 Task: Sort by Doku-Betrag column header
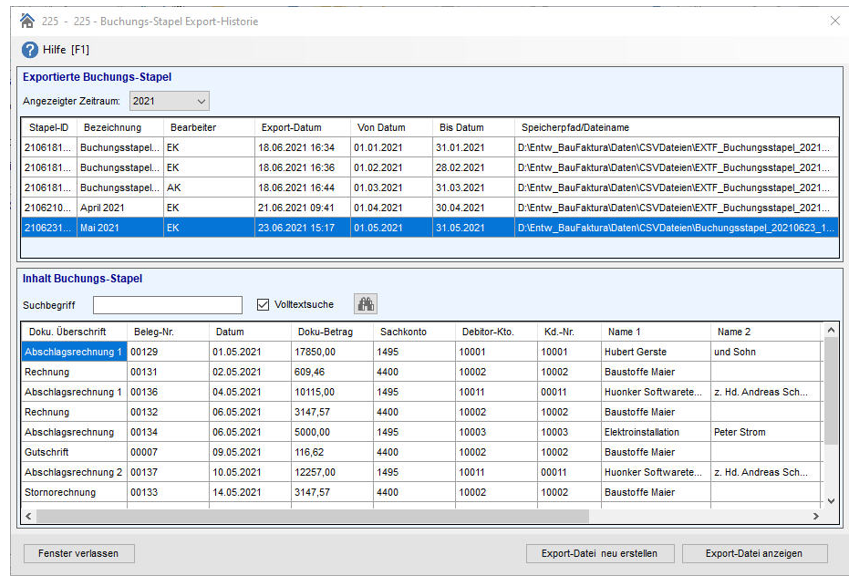[323, 332]
